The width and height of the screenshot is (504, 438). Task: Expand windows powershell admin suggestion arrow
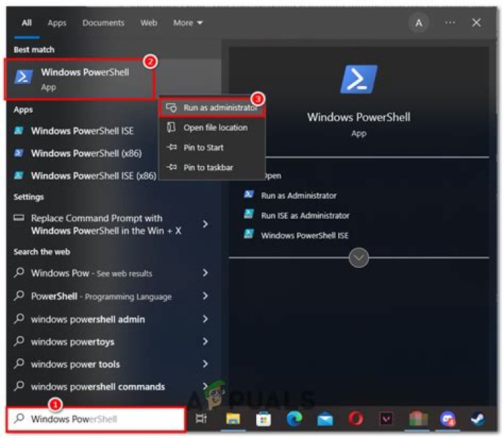(205, 319)
